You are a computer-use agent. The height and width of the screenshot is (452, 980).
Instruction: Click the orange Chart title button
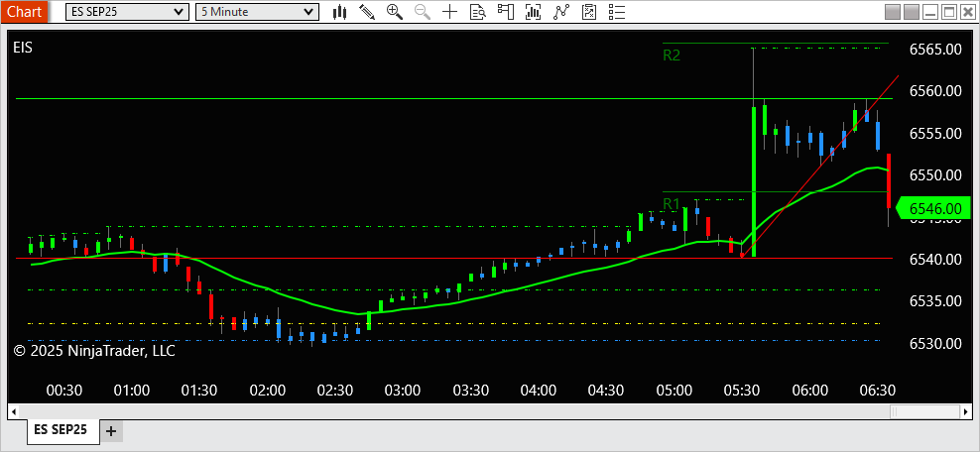pos(25,11)
